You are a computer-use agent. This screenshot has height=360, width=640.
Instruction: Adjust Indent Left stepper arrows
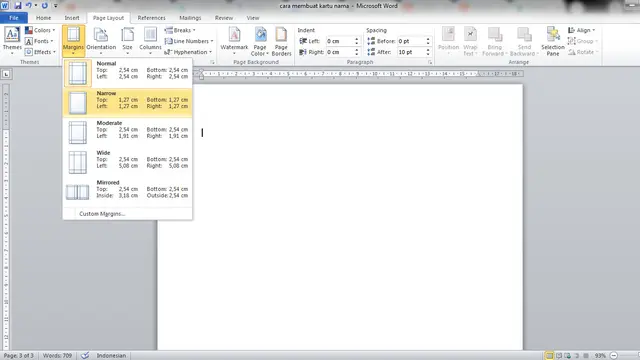357,41
